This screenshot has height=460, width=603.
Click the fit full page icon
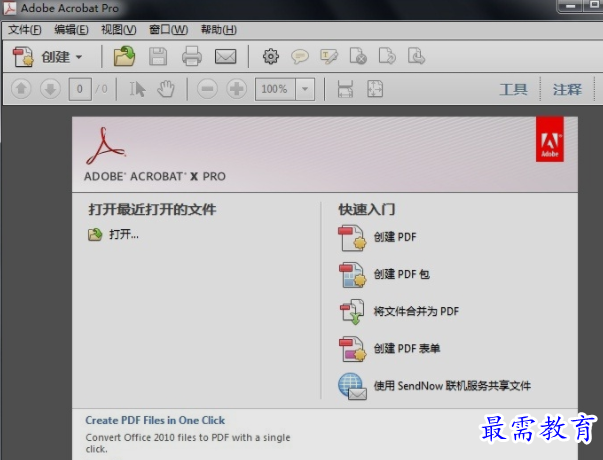(375, 89)
